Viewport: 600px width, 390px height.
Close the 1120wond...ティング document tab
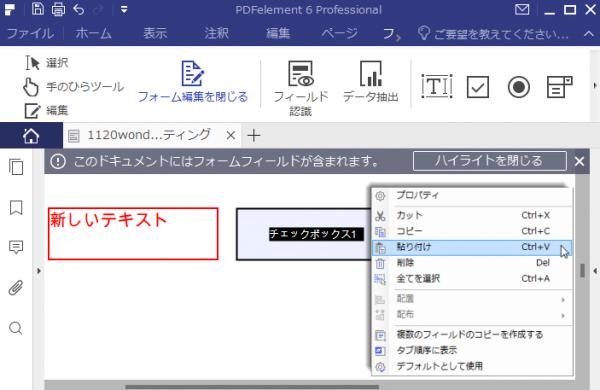tap(230, 135)
